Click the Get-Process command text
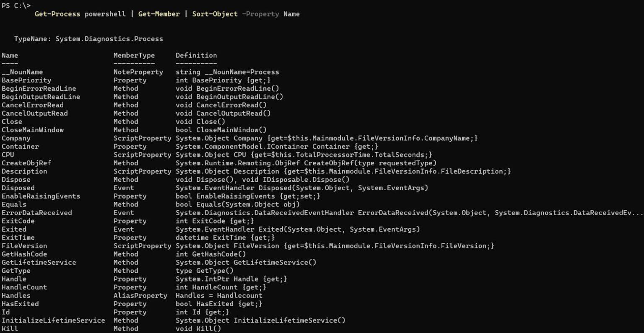 pyautogui.click(x=57, y=14)
